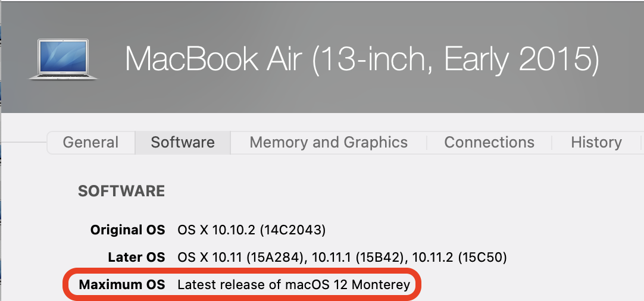Open the General tab
The width and height of the screenshot is (644, 301).
[x=90, y=143]
